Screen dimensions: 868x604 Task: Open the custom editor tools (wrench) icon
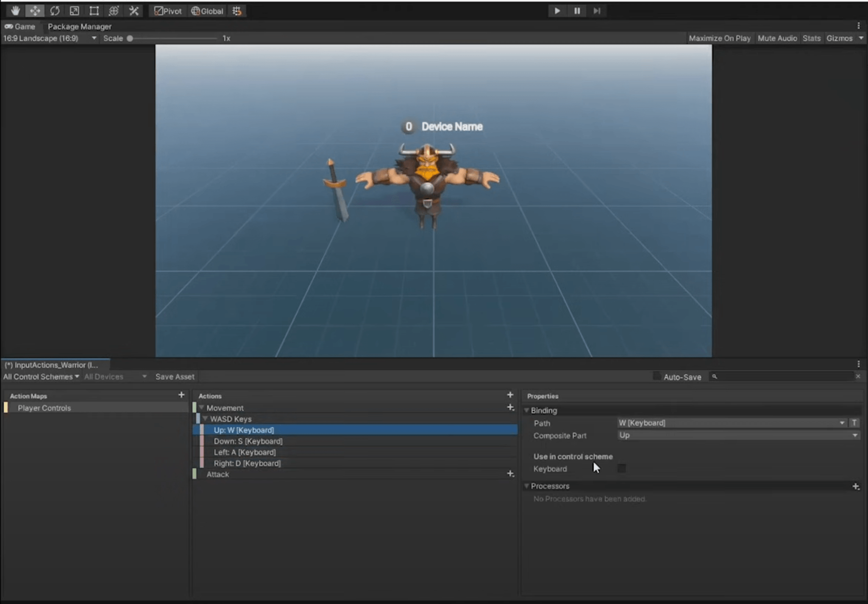click(134, 11)
